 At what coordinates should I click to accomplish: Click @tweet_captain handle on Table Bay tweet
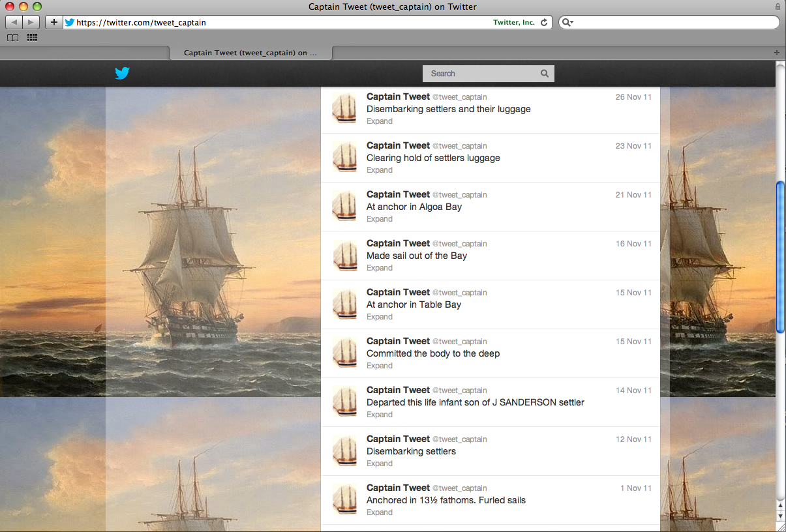point(460,293)
